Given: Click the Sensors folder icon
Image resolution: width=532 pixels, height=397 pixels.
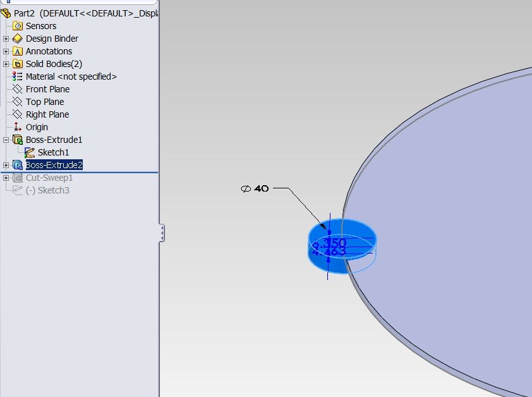Looking at the screenshot, I should point(17,26).
